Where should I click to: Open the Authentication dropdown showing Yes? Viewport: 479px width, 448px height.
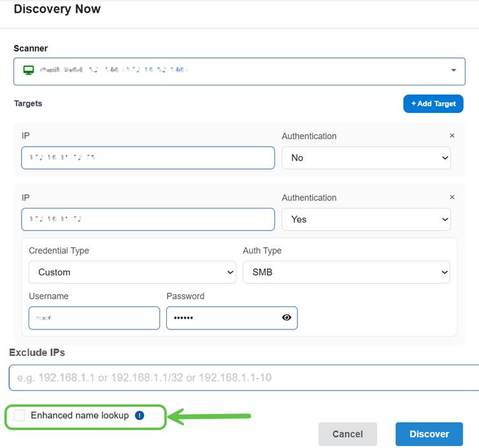pyautogui.click(x=366, y=219)
